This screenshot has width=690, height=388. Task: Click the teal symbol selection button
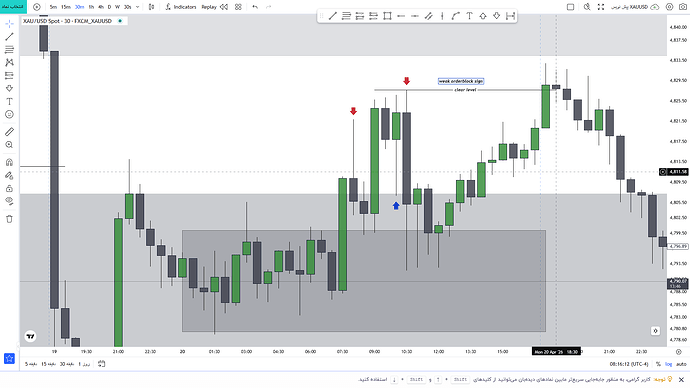click(x=13, y=7)
